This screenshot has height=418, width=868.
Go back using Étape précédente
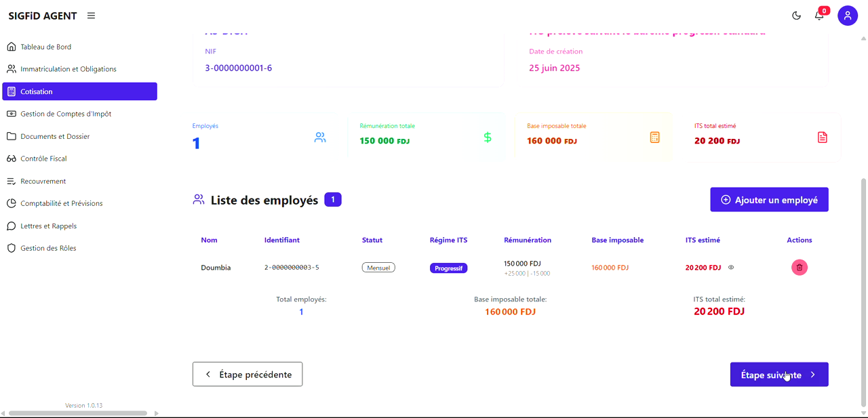247,374
